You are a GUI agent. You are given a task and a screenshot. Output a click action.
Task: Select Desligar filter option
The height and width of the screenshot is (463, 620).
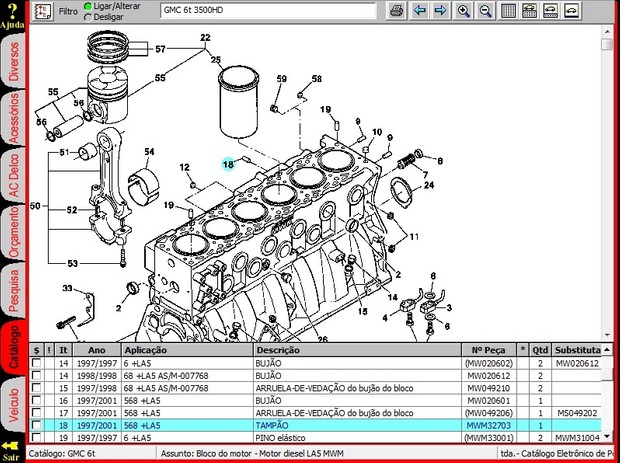88,17
